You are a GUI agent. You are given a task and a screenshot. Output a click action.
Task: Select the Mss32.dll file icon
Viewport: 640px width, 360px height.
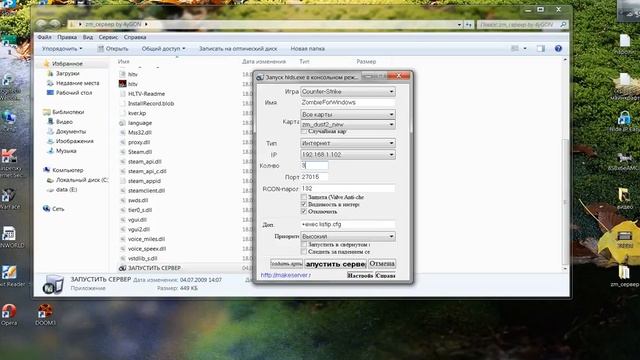122,132
